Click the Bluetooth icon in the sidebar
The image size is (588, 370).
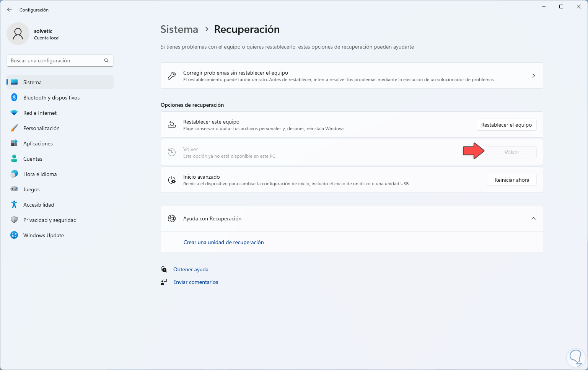coord(14,97)
